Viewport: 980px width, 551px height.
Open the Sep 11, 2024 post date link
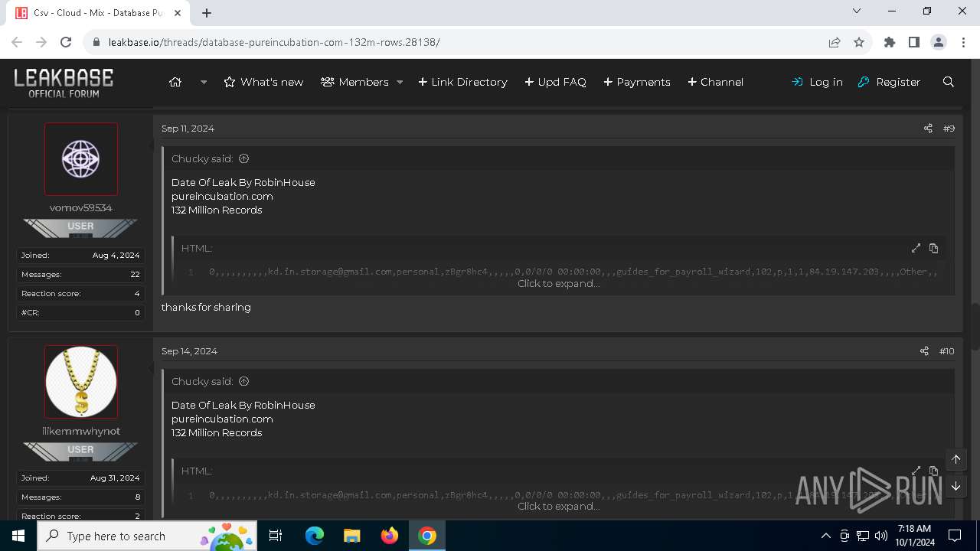pyautogui.click(x=188, y=129)
